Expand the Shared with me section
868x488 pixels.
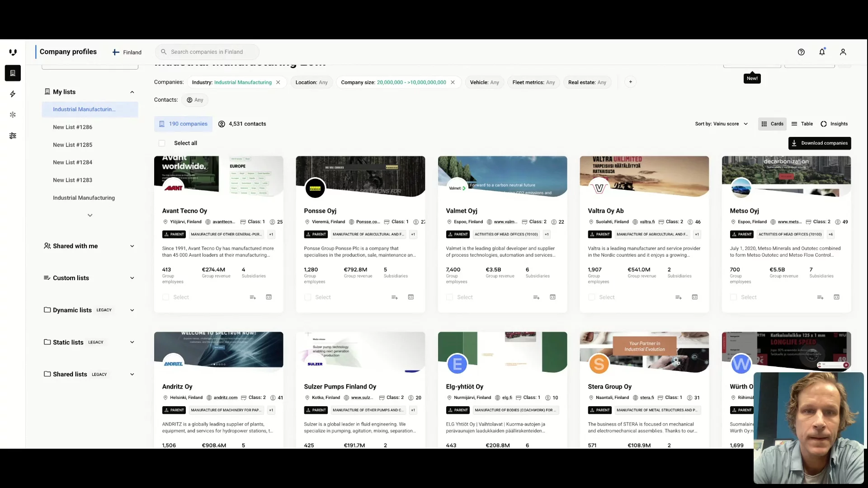tap(132, 246)
